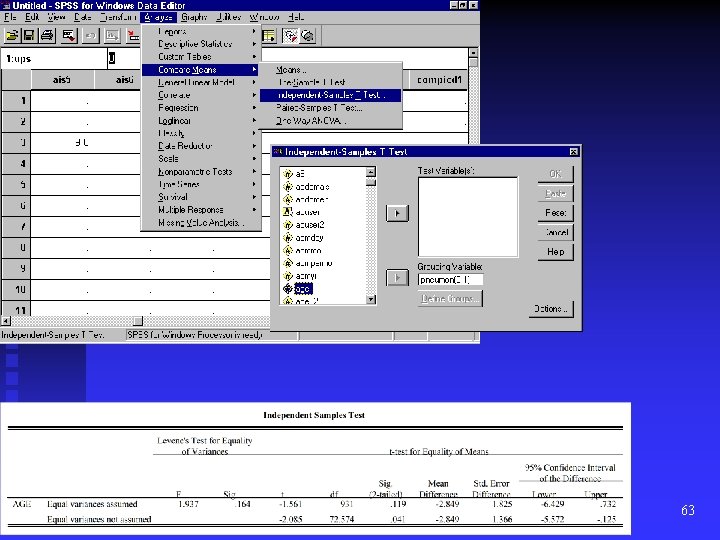This screenshot has height=540, width=720.
Task: Click the Go to Case toolbar icon
Action: (133, 36)
